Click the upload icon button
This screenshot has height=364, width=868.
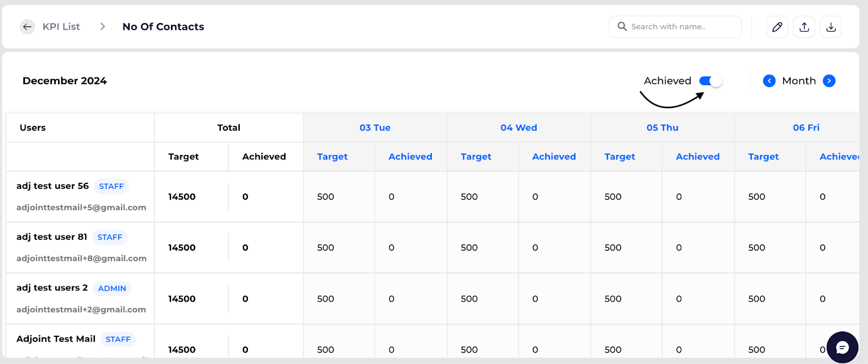[x=804, y=27]
